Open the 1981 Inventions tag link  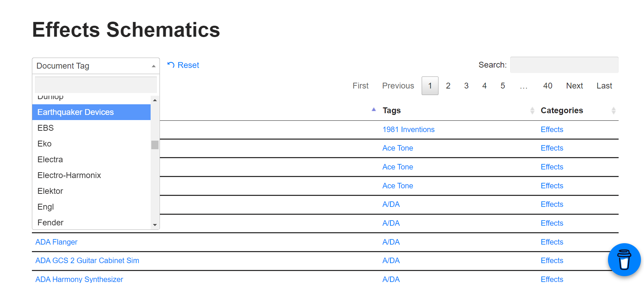tap(408, 130)
